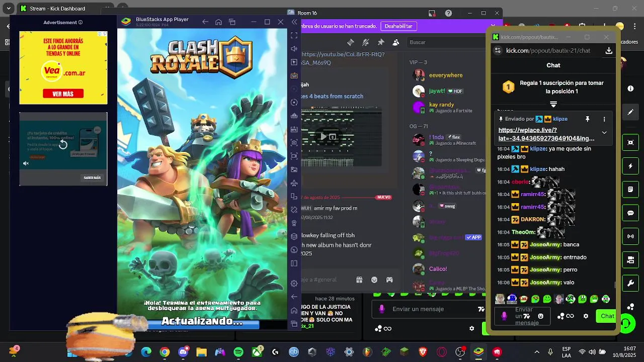Open the browser tab list dropdown
This screenshot has width=644, height=362.
coord(9,9)
